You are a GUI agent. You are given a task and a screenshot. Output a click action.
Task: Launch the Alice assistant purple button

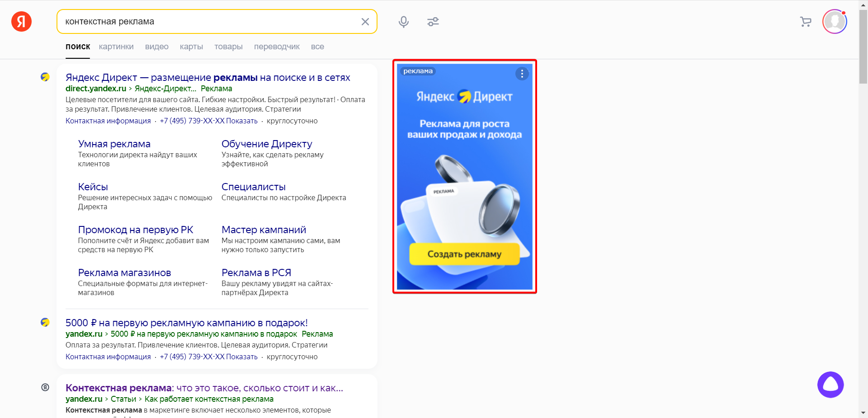click(830, 385)
